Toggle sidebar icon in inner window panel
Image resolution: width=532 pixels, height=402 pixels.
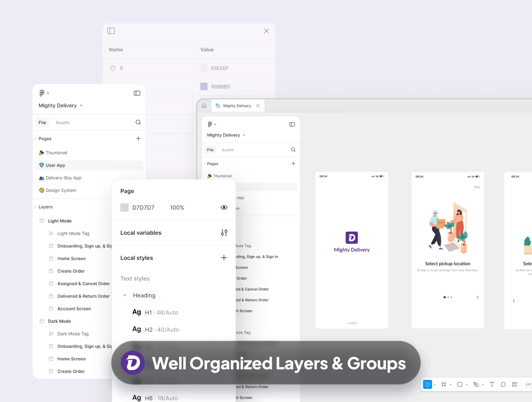click(292, 124)
